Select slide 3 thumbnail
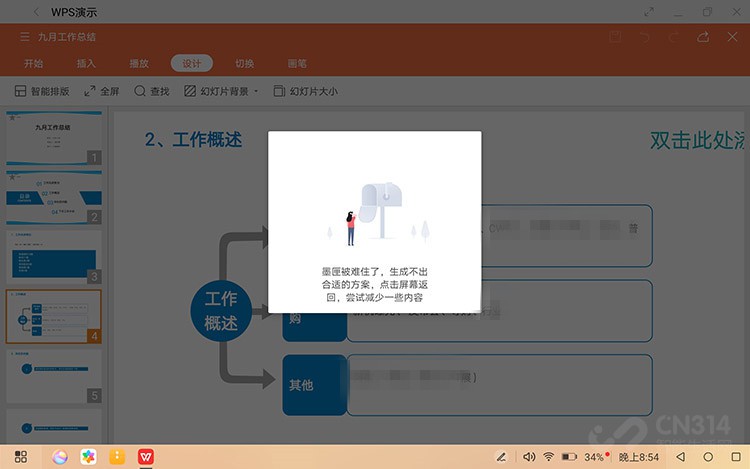750x469 pixels. [54, 257]
